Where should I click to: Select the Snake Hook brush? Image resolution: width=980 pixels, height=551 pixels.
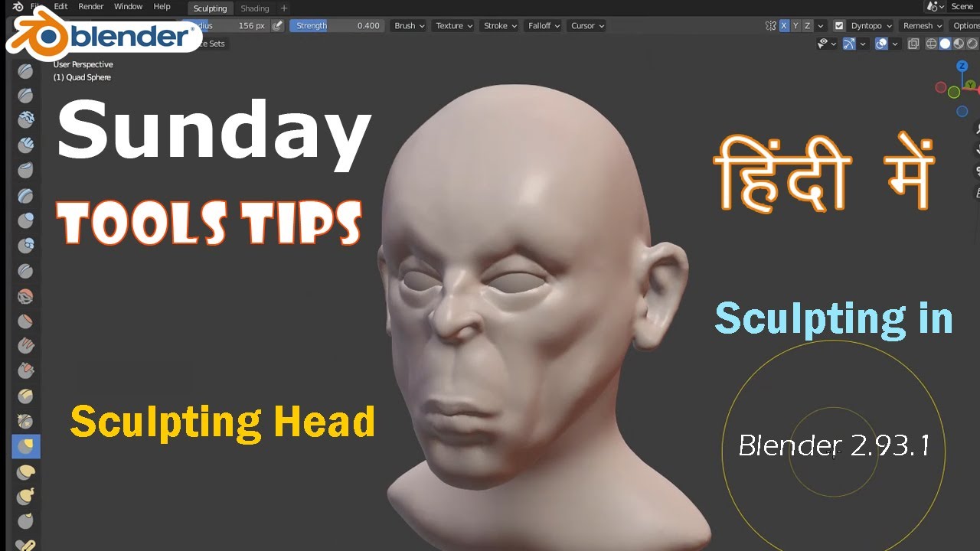[26, 496]
